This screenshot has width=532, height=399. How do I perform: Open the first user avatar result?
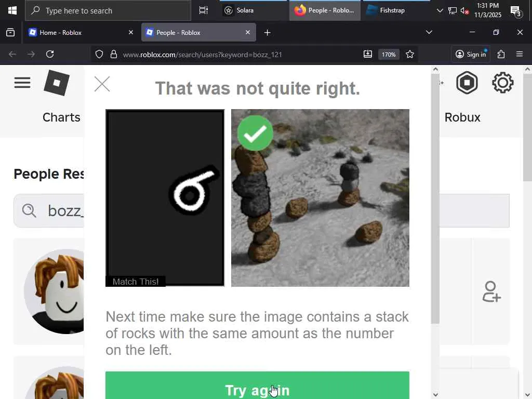54,291
